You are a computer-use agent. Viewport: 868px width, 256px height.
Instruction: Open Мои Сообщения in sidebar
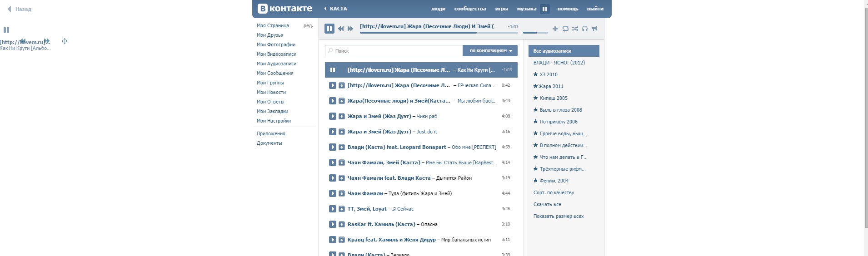275,73
